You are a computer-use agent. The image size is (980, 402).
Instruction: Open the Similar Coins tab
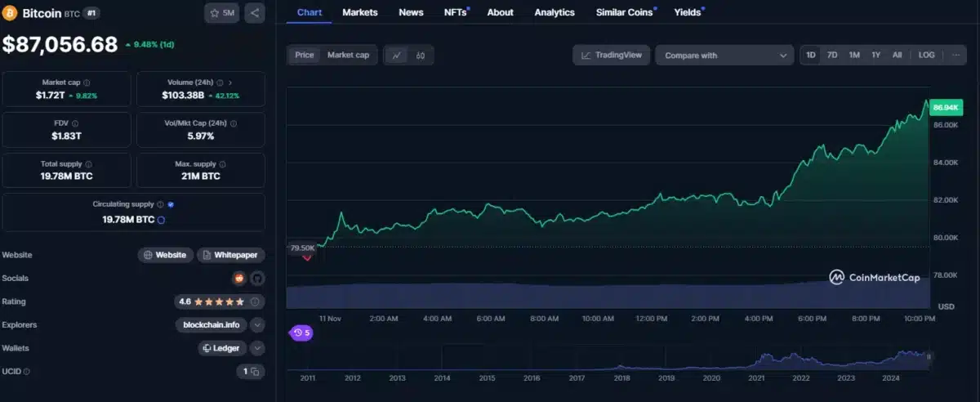click(x=626, y=12)
